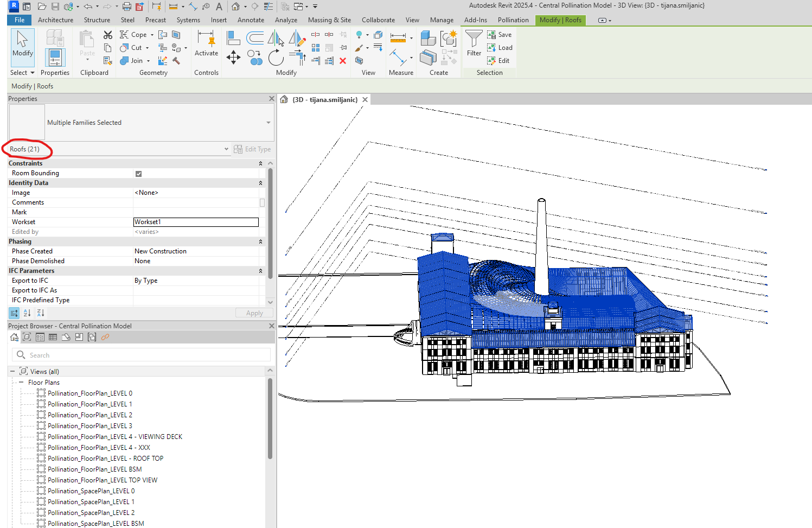812x528 pixels.
Task: Click the Rotate tool icon
Action: point(276,57)
